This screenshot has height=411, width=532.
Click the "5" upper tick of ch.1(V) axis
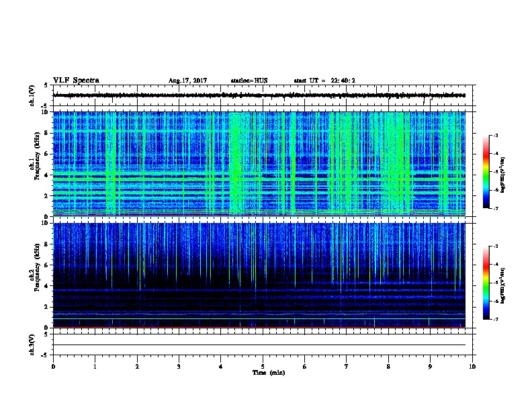click(46, 85)
